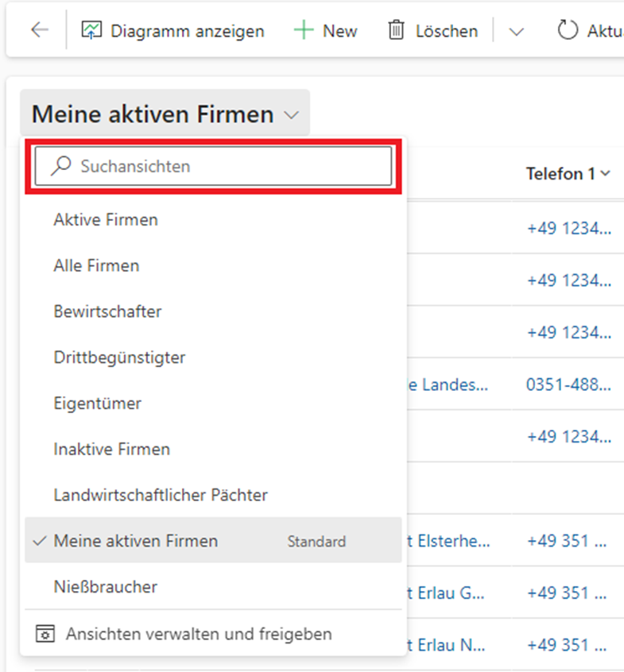The image size is (624, 672).
Task: Click the Diagramm anzeigen chart icon
Action: click(x=93, y=31)
